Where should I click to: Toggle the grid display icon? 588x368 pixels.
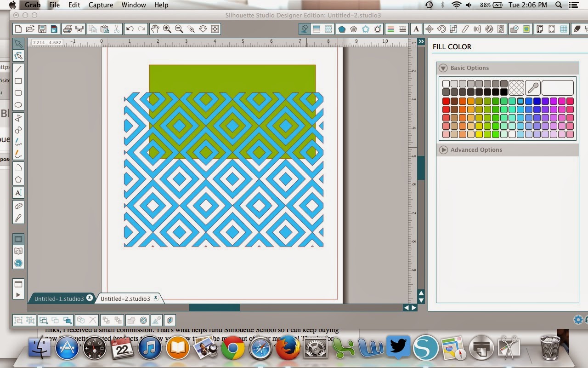click(x=564, y=29)
